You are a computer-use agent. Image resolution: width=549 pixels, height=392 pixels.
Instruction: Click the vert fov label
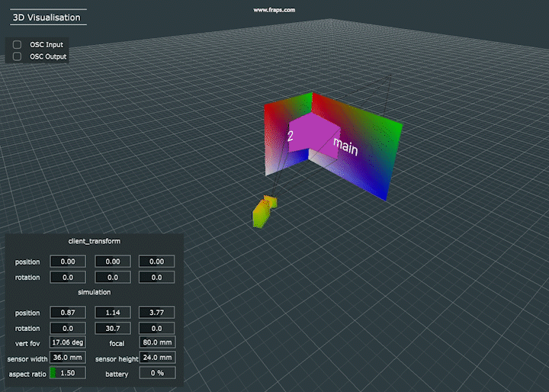tap(27, 344)
